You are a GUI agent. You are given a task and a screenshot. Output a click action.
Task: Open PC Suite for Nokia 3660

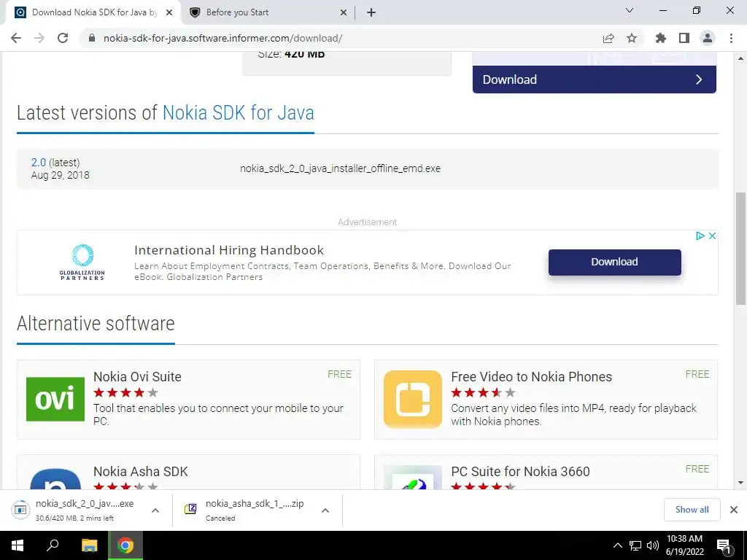point(520,472)
